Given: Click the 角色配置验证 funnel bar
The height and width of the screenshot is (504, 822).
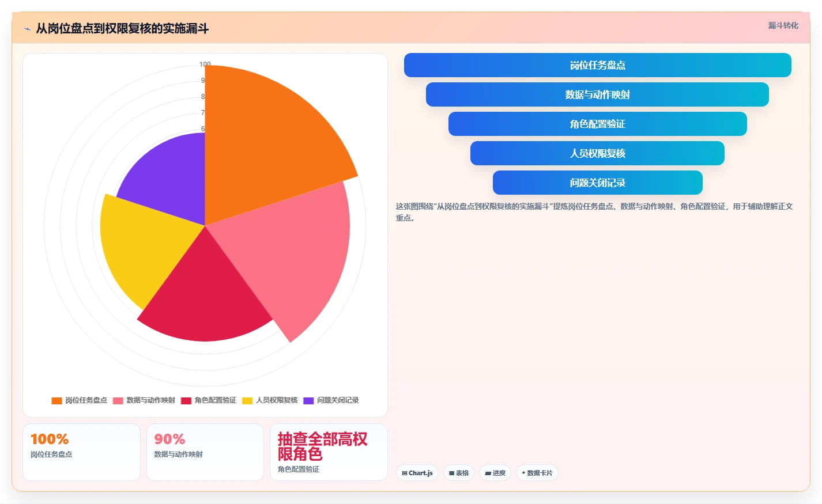Looking at the screenshot, I should (597, 124).
